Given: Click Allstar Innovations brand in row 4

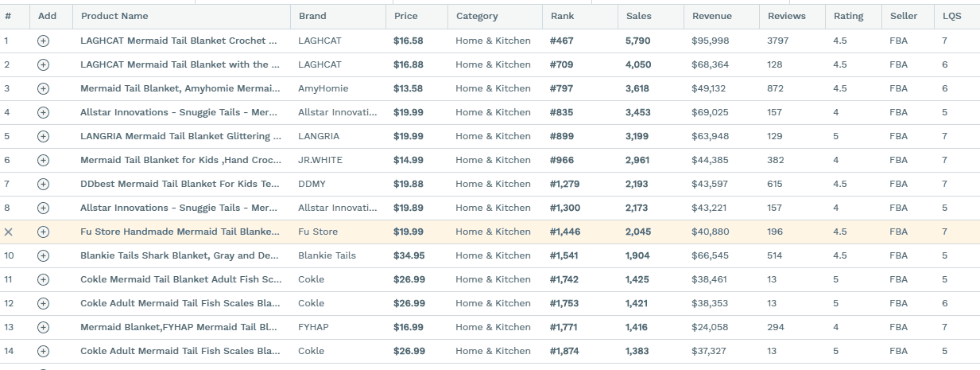Looking at the screenshot, I should [338, 112].
